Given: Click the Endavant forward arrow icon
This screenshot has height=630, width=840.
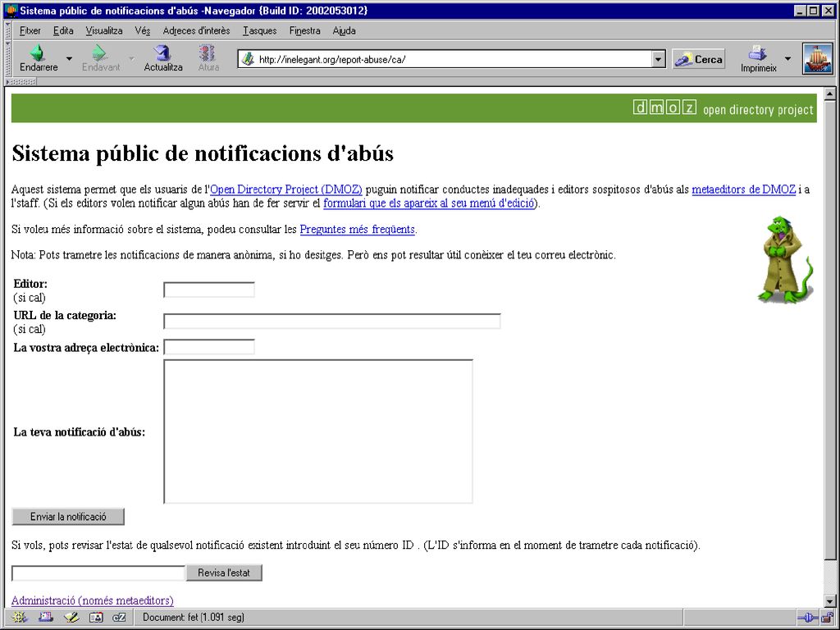Looking at the screenshot, I should (x=99, y=52).
